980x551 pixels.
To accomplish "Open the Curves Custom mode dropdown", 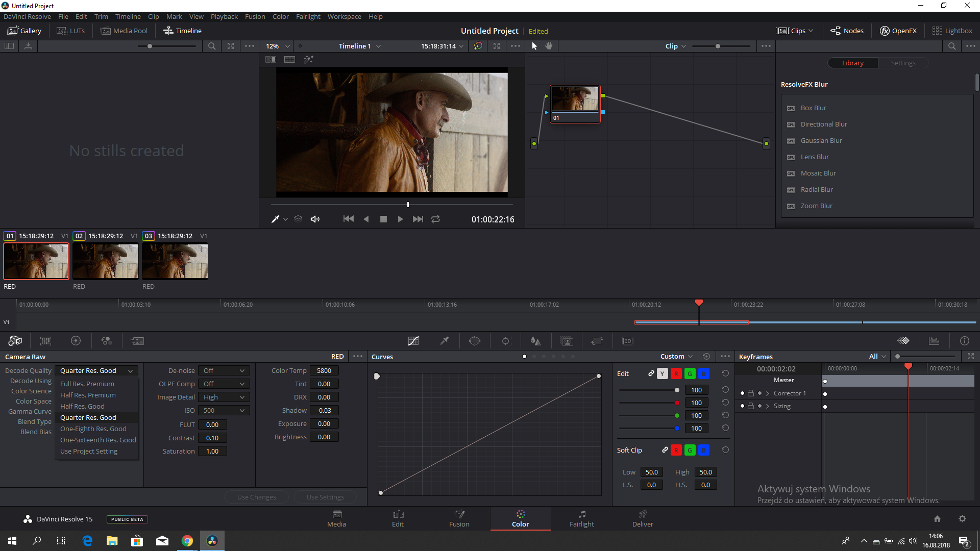I will pos(676,357).
